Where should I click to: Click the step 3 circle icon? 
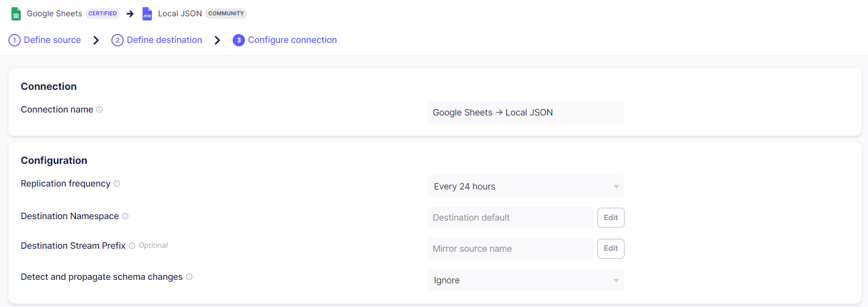[x=239, y=40]
